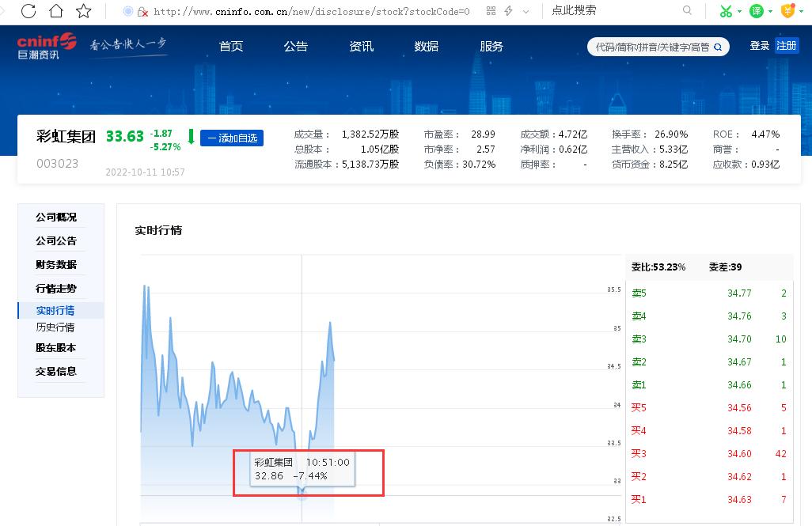Open 财务数据 in the sidebar
The height and width of the screenshot is (526, 812).
pos(56,264)
